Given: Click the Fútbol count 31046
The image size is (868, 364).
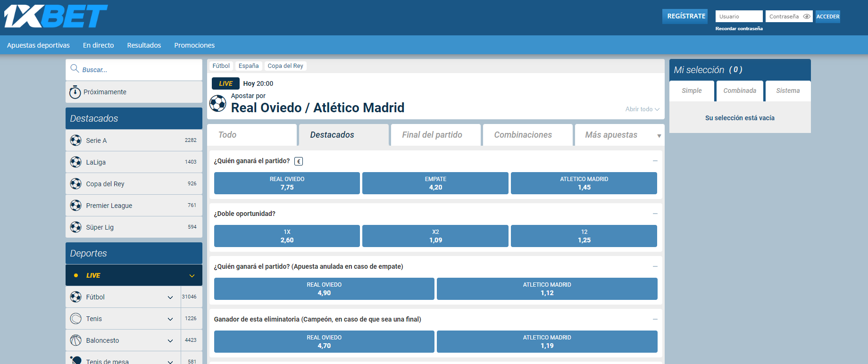Looking at the screenshot, I should coord(189,297).
